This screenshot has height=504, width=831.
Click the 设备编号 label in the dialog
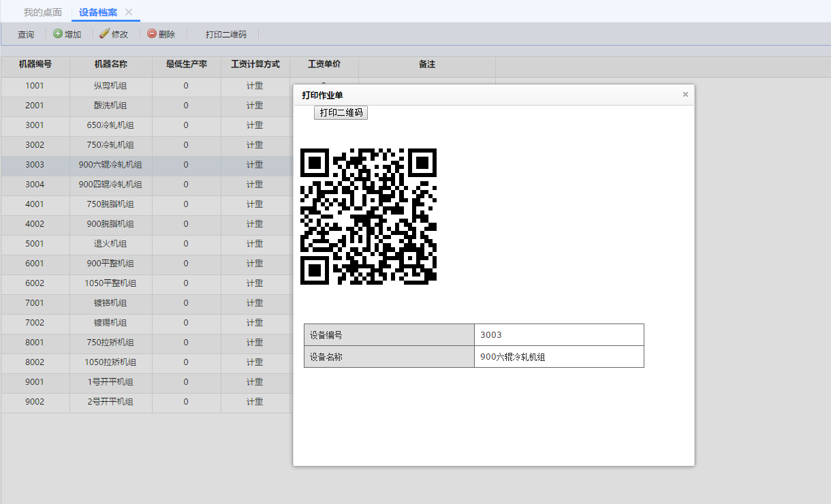pyautogui.click(x=326, y=335)
